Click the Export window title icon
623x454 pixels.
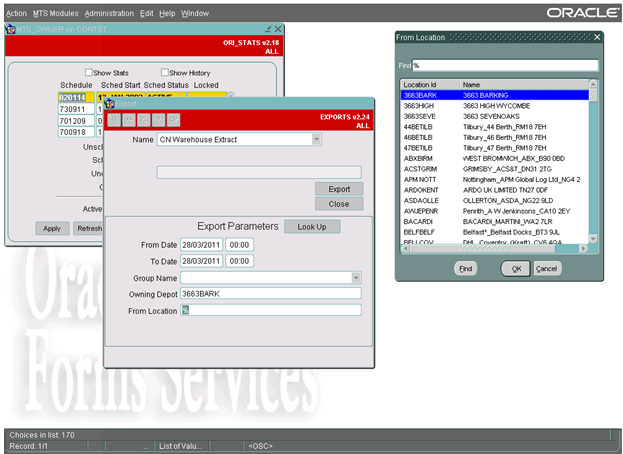[109, 104]
